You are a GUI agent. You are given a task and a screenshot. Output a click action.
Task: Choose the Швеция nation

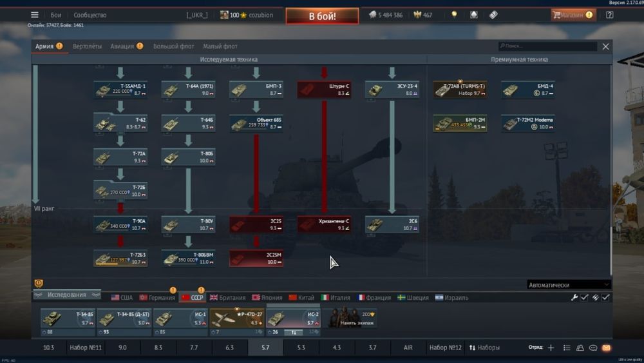(413, 297)
